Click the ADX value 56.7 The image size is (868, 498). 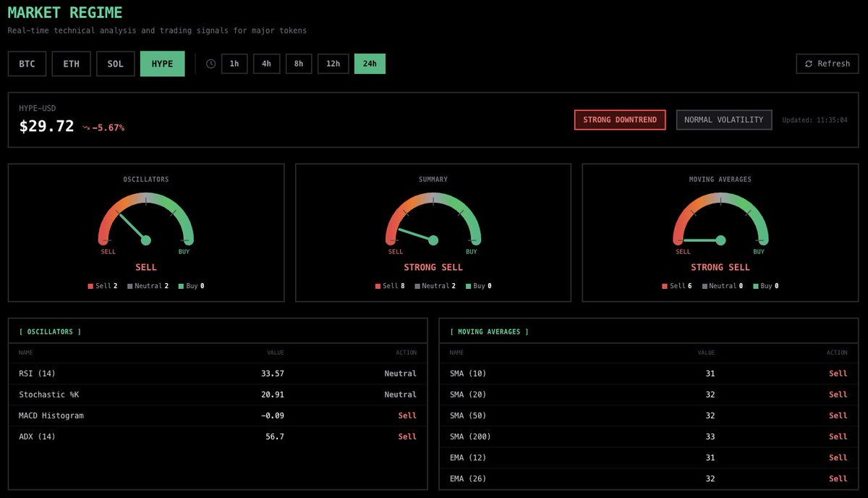(x=275, y=436)
